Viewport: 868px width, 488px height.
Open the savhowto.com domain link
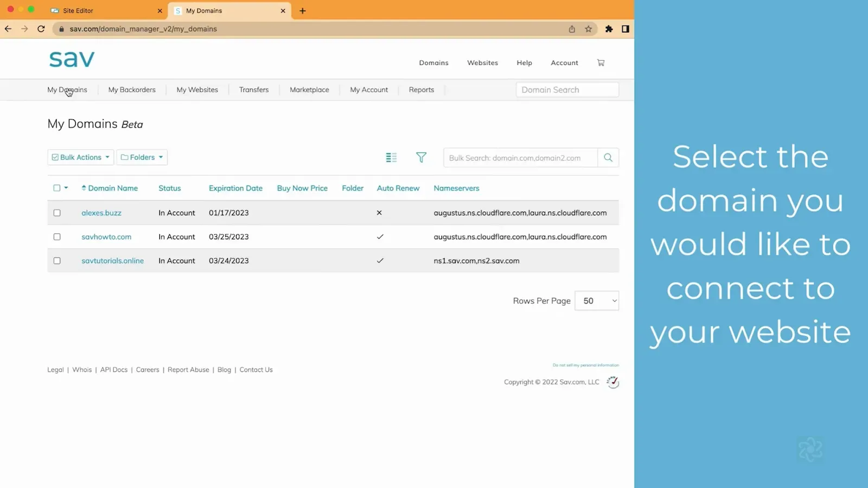[x=106, y=237]
